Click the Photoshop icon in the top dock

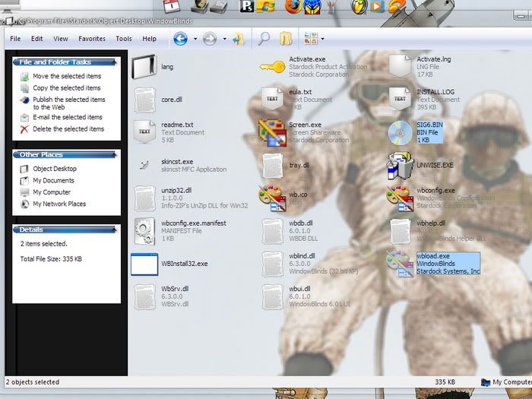click(x=247, y=6)
